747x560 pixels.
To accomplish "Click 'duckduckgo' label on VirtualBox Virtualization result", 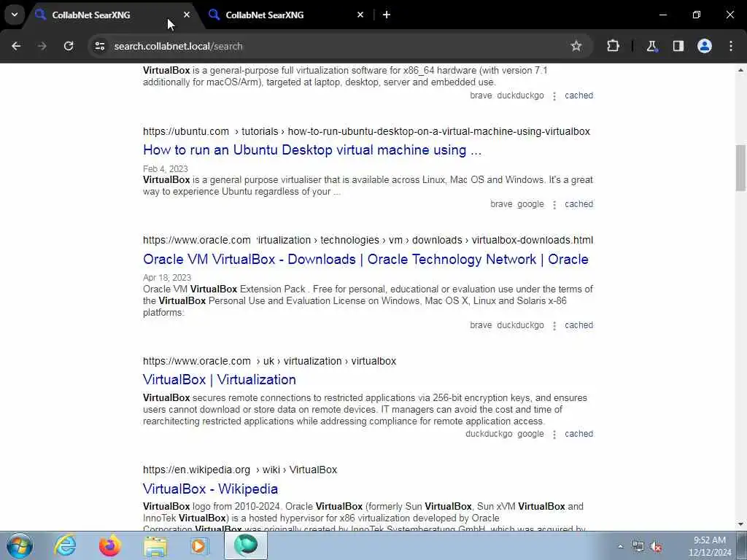I will (489, 434).
